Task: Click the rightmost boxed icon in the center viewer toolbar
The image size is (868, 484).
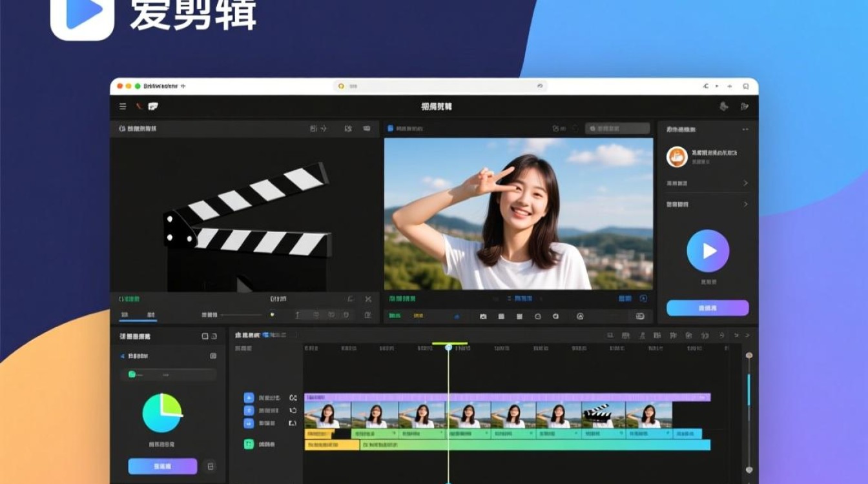Action: pyautogui.click(x=640, y=316)
